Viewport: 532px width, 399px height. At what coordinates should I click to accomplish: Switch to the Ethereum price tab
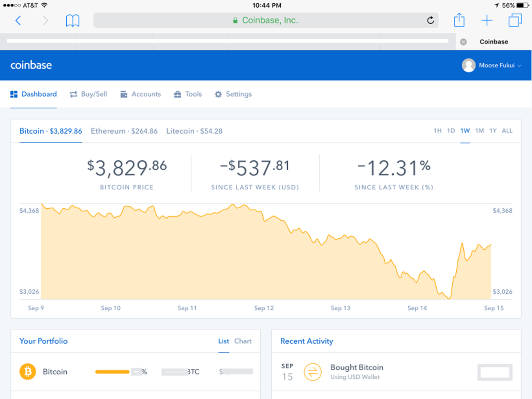(124, 131)
